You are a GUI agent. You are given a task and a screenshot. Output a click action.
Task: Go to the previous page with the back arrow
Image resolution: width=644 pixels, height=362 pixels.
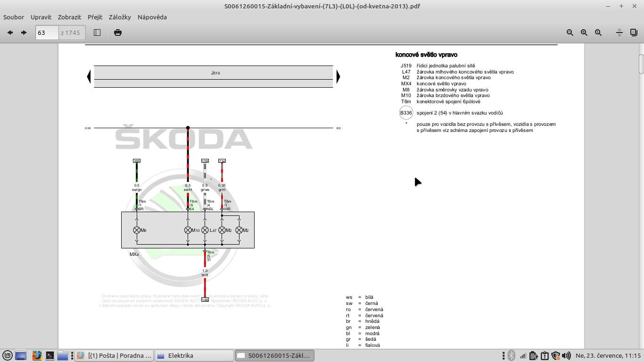[x=10, y=33]
